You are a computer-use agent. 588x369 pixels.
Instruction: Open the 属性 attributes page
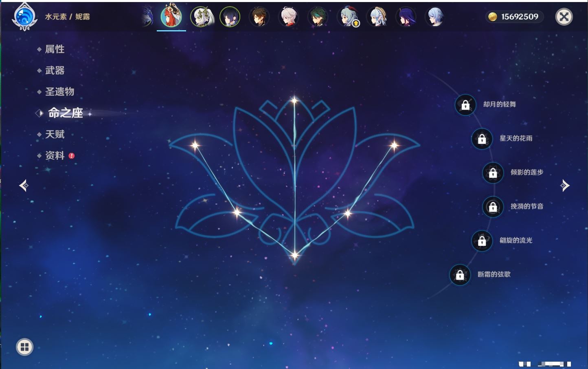(55, 49)
